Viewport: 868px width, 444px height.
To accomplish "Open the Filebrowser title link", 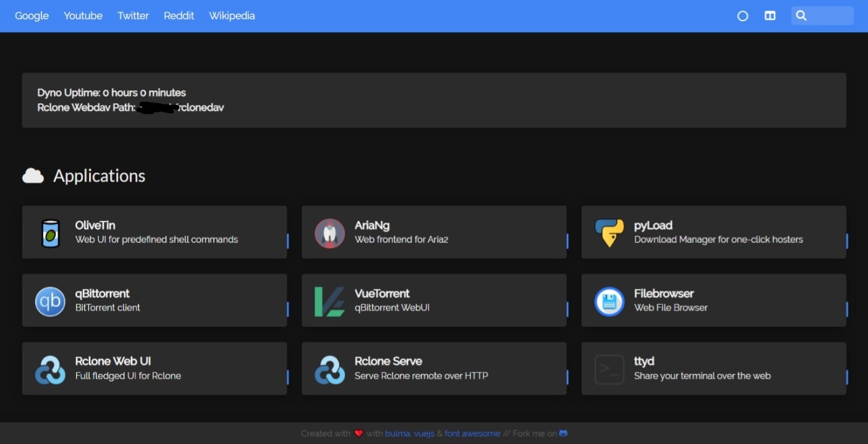I will tap(664, 294).
